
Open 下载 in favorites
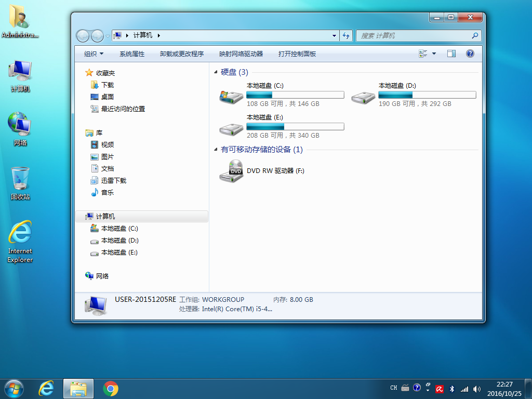coord(102,85)
